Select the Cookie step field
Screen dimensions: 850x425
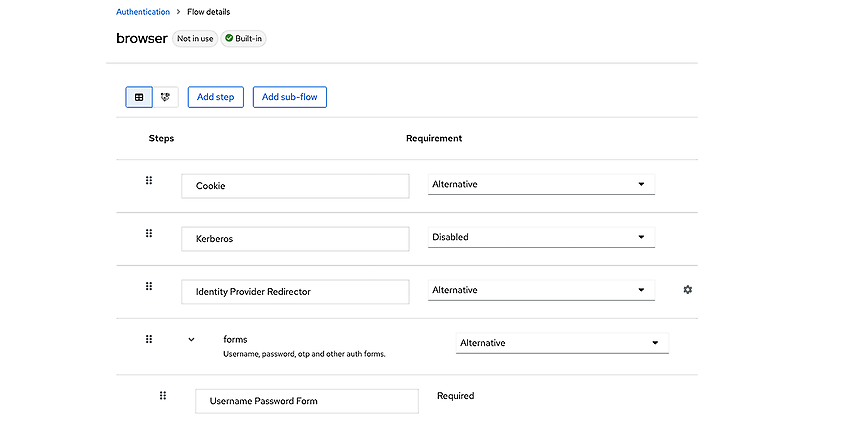click(295, 186)
